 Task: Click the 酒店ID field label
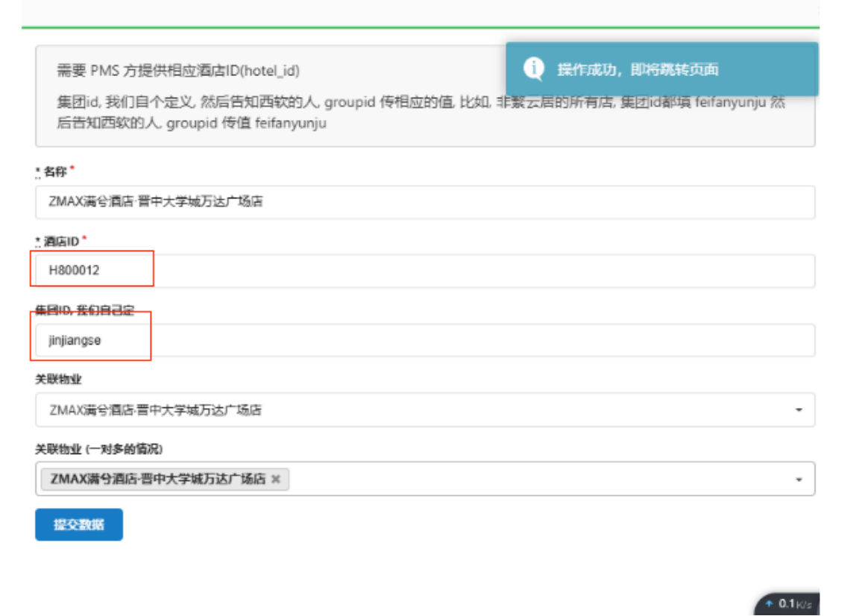(61, 241)
